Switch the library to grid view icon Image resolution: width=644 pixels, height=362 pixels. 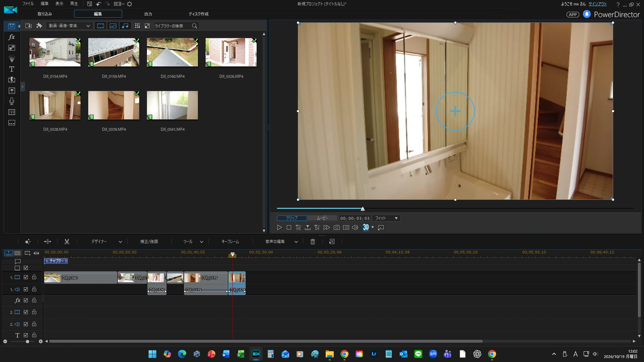(x=137, y=26)
